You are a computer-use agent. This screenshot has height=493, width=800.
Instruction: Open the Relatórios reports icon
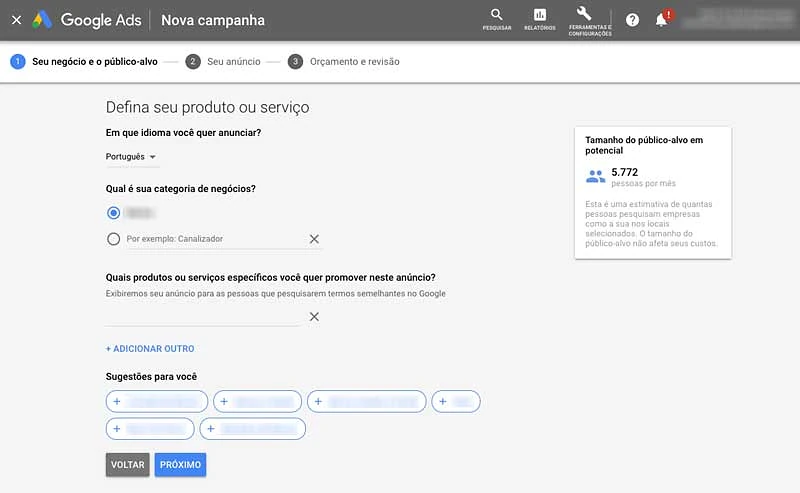(539, 20)
